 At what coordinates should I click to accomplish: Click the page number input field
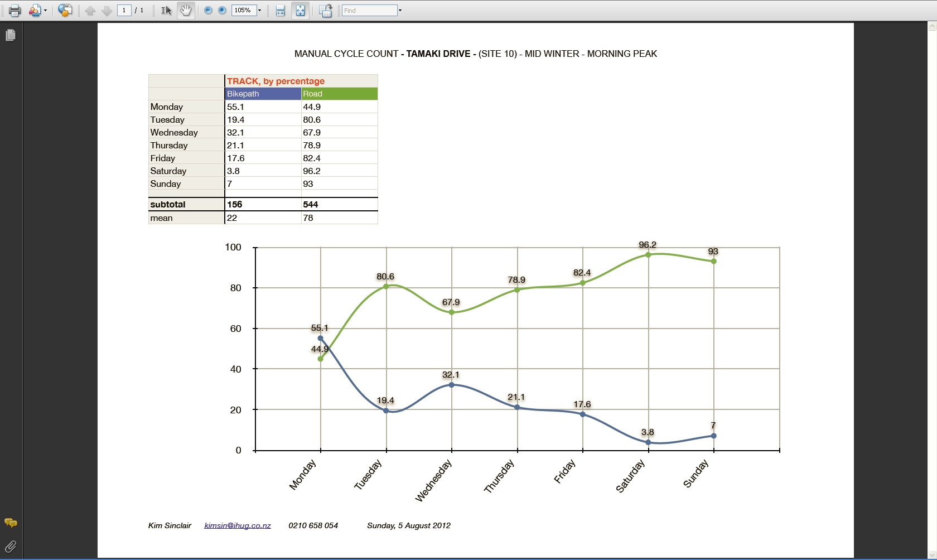124,11
